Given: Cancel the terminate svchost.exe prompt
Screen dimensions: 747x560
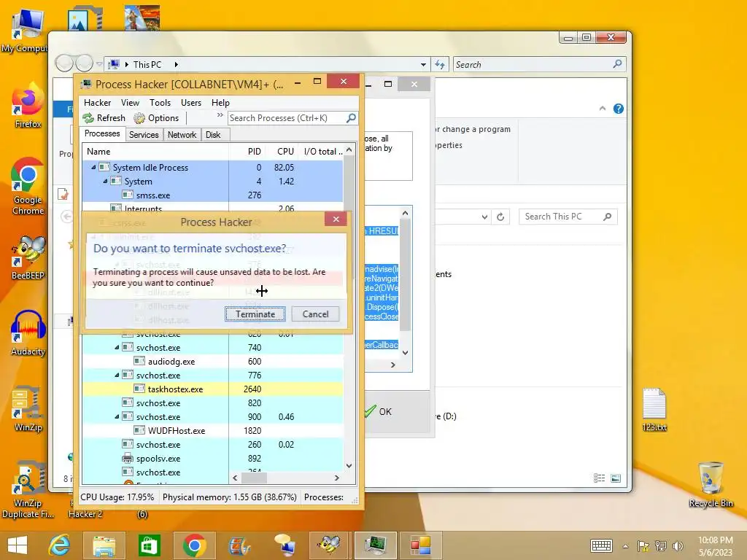Looking at the screenshot, I should tap(315, 314).
